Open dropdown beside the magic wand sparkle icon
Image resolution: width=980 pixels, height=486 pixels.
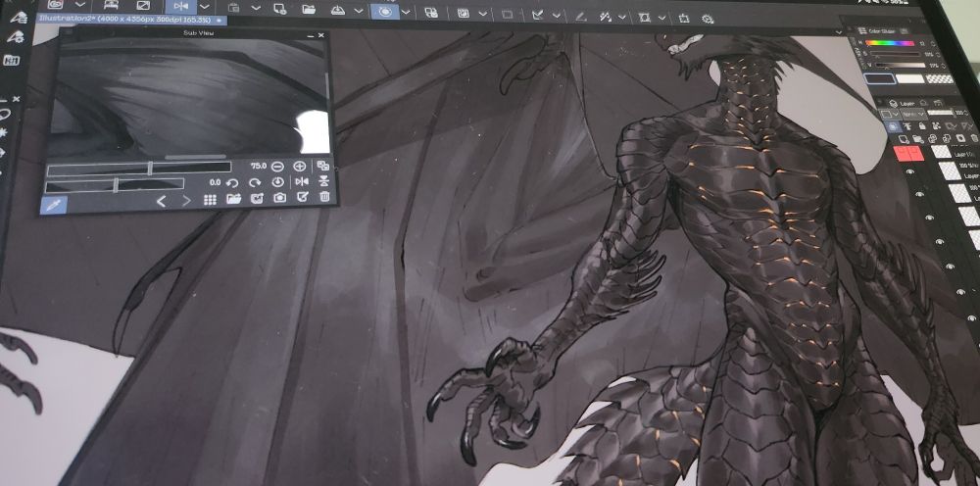[622, 18]
